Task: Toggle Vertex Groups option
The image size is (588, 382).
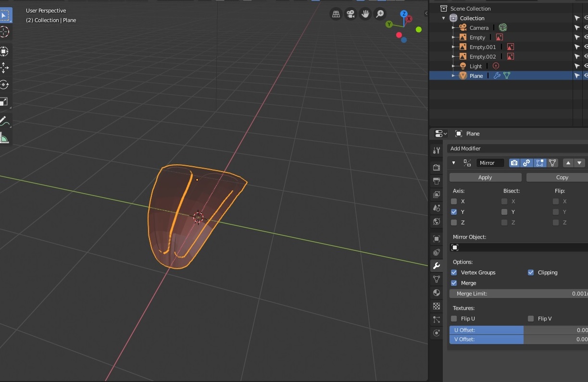Action: pos(454,272)
